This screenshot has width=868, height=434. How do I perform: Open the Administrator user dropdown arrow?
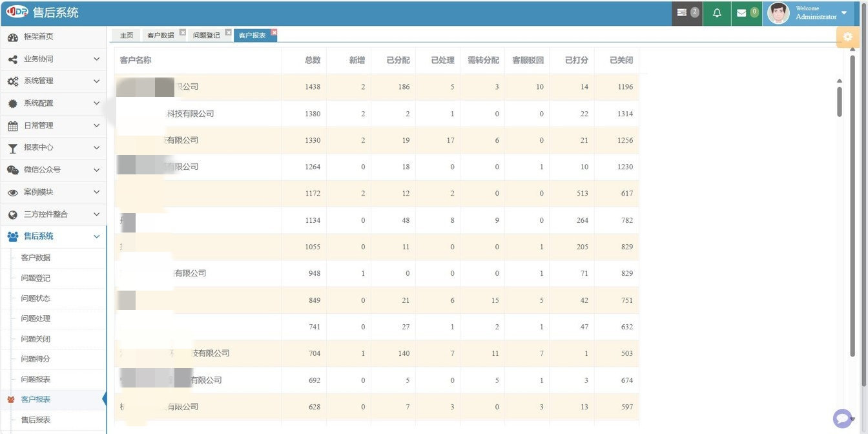843,13
